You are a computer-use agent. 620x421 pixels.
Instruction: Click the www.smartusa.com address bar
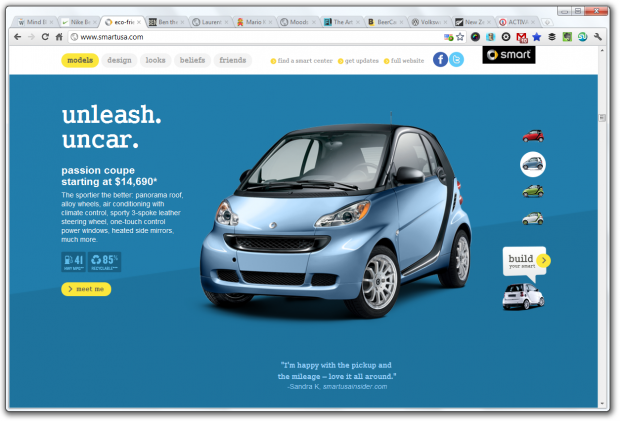click(x=255, y=37)
